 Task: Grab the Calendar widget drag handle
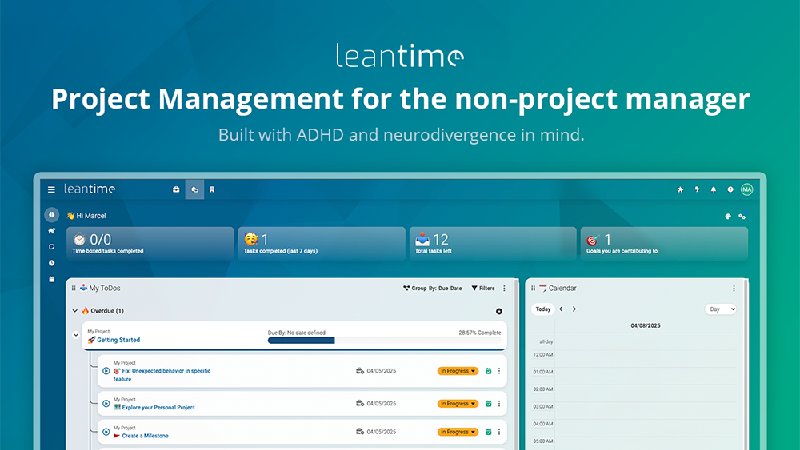[x=533, y=288]
